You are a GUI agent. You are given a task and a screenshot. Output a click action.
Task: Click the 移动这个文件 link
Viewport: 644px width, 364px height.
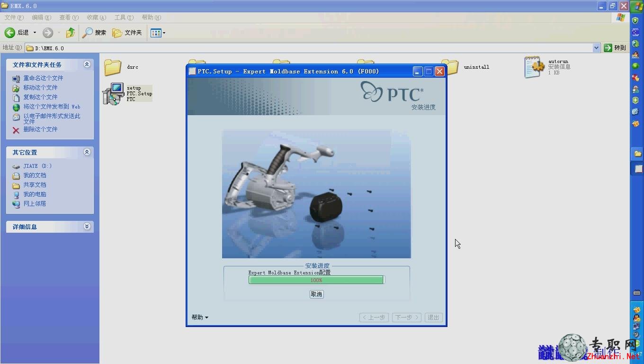pos(40,88)
